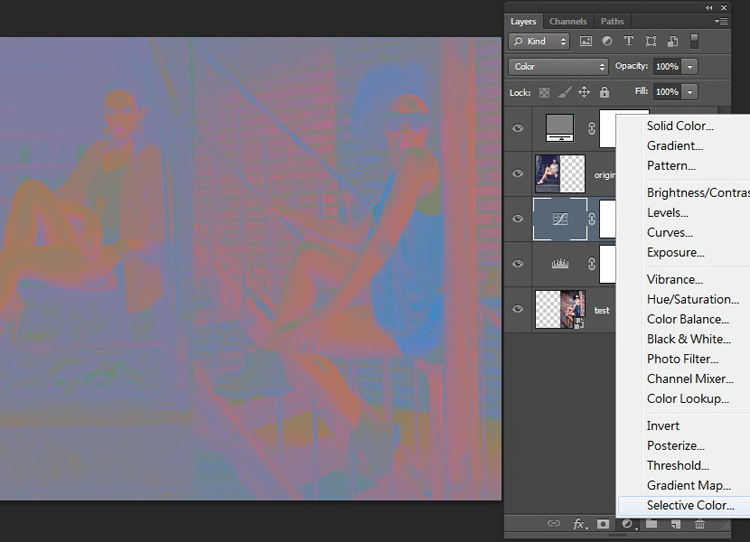
Task: Click the lock all padlock icon
Action: (605, 92)
